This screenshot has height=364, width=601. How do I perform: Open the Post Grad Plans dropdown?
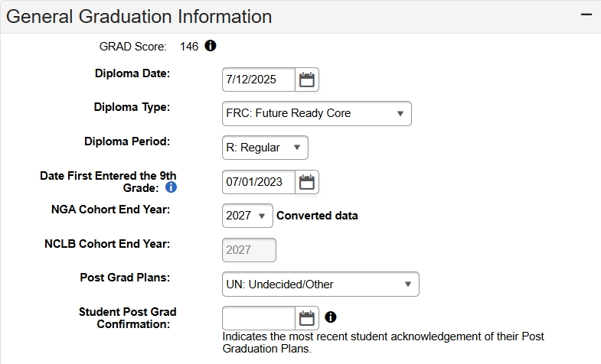(x=320, y=284)
